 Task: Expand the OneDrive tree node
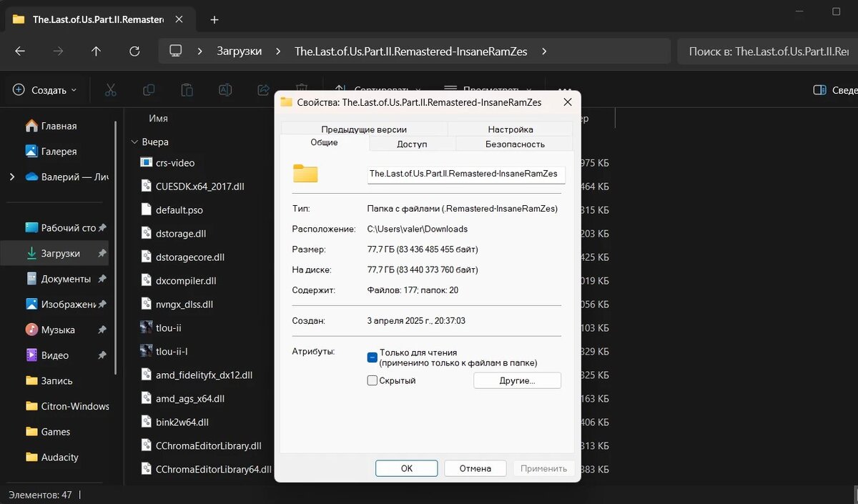11,177
